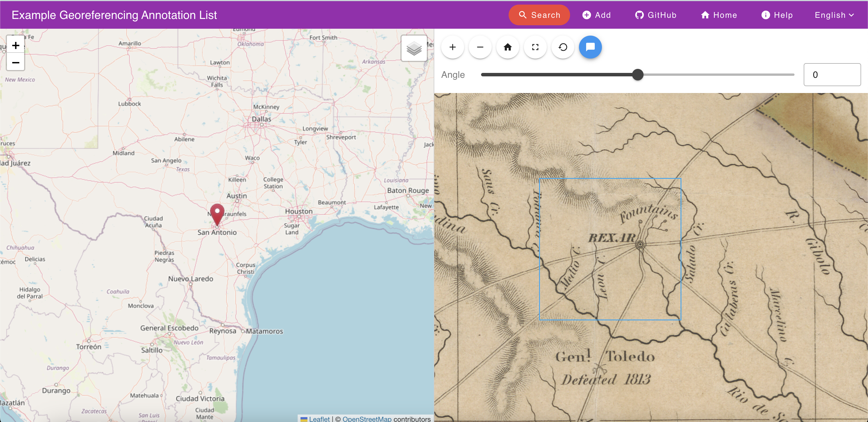Open the Help page

pos(777,15)
